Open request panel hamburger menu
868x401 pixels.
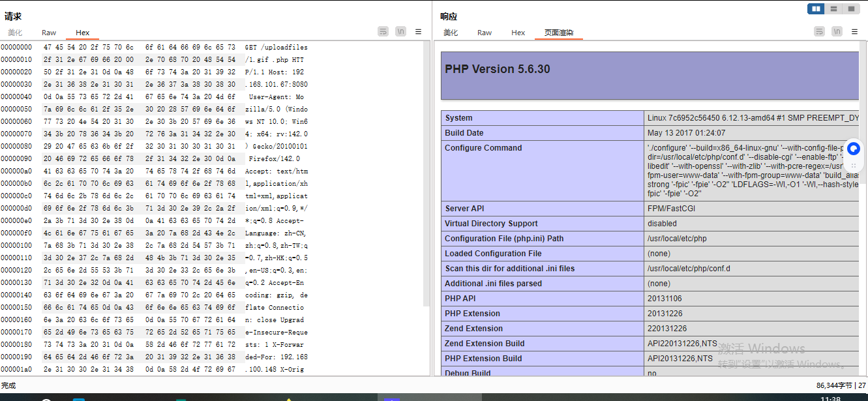(418, 31)
